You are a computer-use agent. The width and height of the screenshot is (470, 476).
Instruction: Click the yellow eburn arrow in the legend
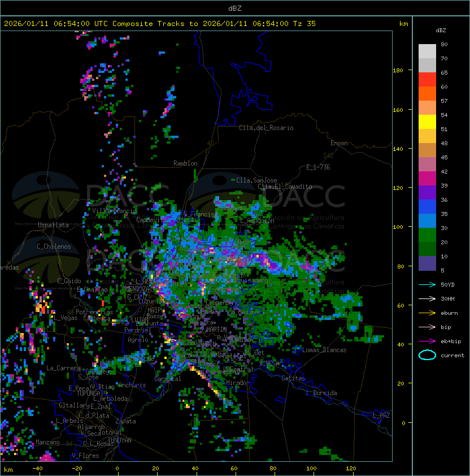[427, 313]
